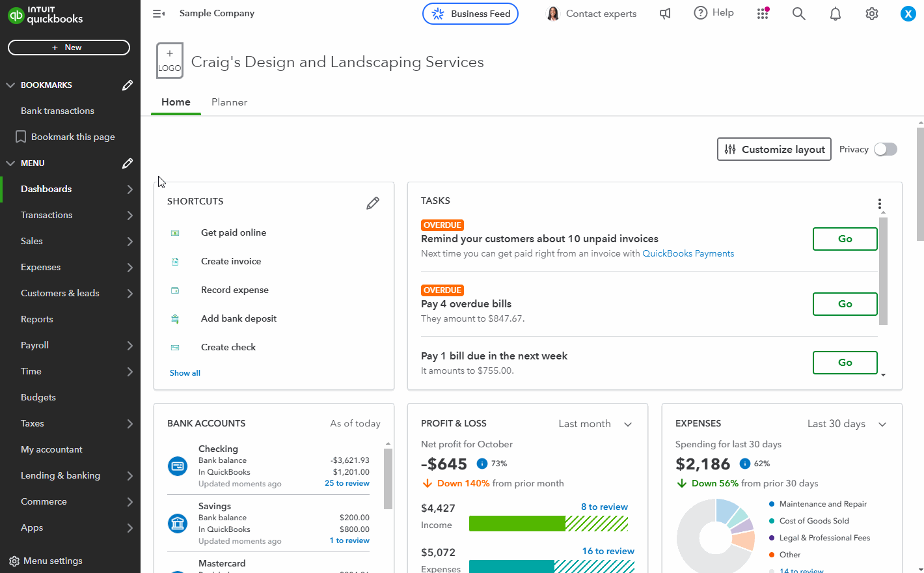This screenshot has width=924, height=573.
Task: Edit shortcuts with the pencil icon
Action: (x=373, y=203)
